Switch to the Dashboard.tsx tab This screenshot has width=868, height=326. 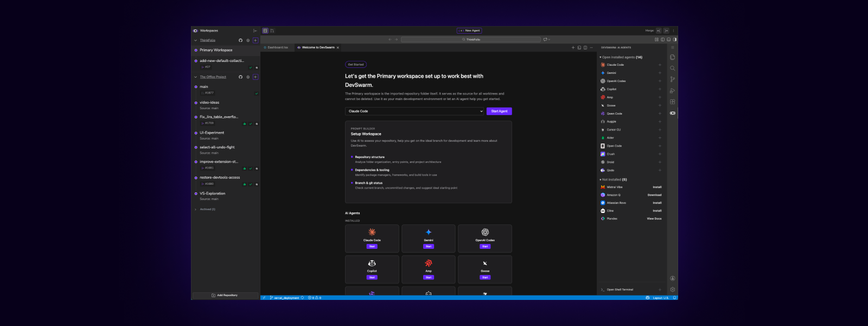(276, 47)
